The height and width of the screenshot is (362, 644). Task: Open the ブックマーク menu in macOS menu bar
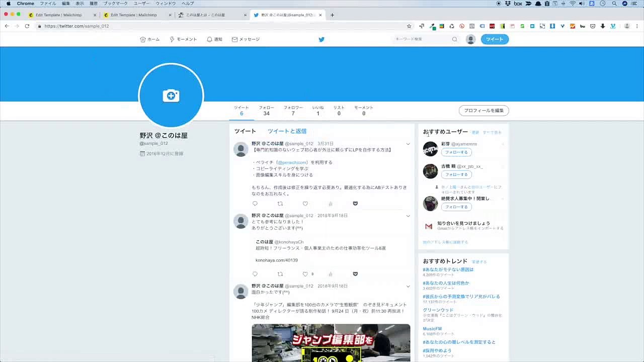coord(116,4)
